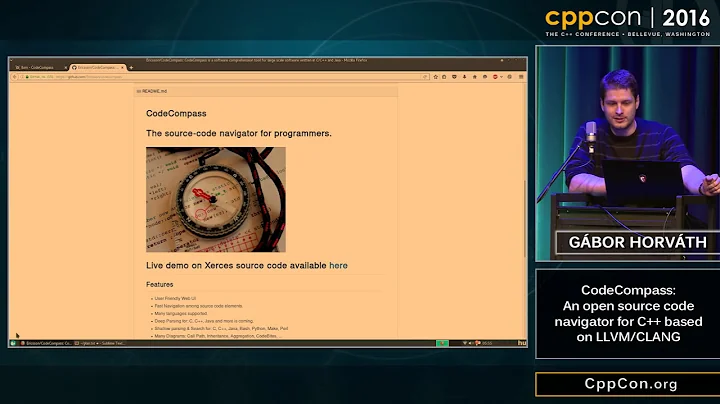Click the Features heading
The image size is (720, 404).
pos(160,285)
